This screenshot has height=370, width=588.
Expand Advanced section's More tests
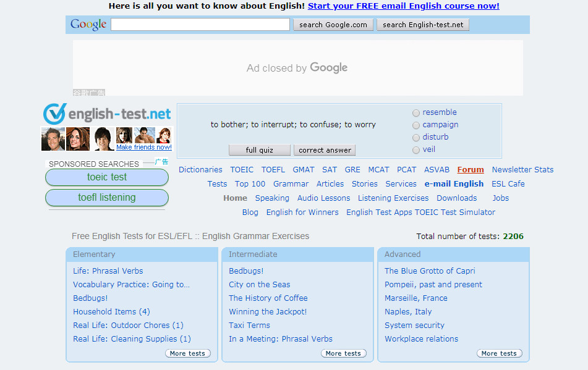[500, 353]
